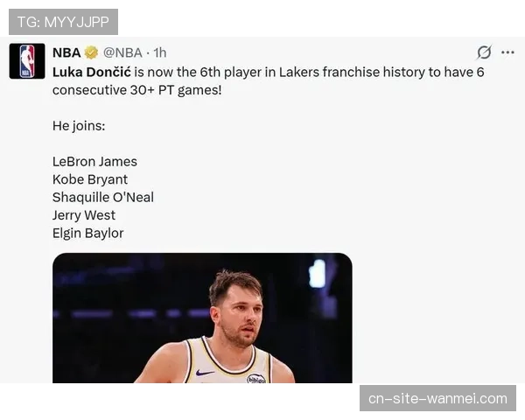Select the NBA display name
525x420 pixels.
pyautogui.click(x=66, y=52)
